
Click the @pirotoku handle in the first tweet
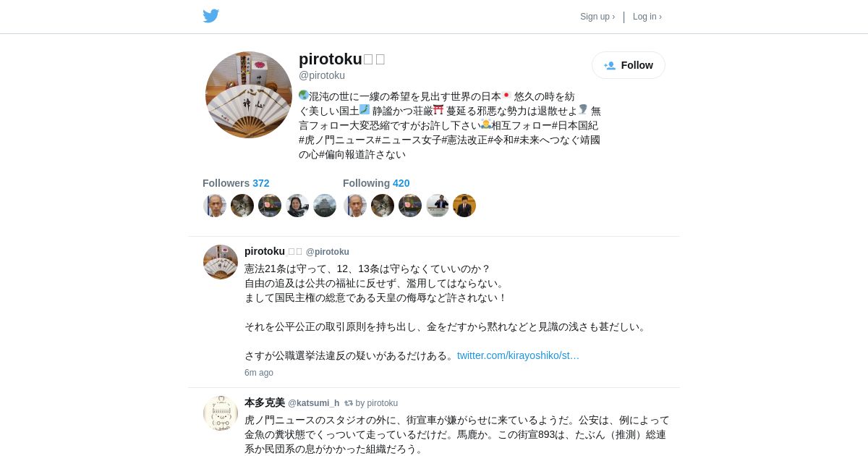327,252
